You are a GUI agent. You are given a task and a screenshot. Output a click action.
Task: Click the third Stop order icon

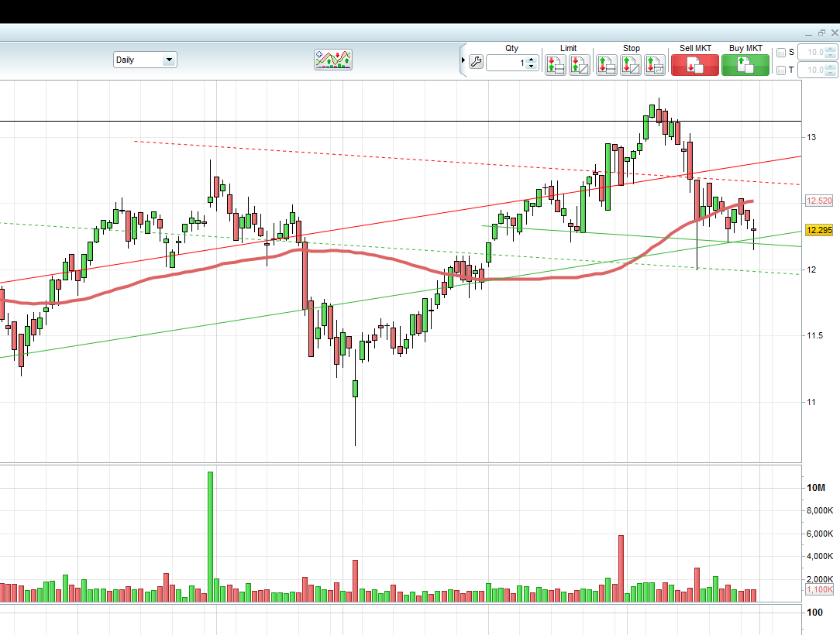coord(655,65)
